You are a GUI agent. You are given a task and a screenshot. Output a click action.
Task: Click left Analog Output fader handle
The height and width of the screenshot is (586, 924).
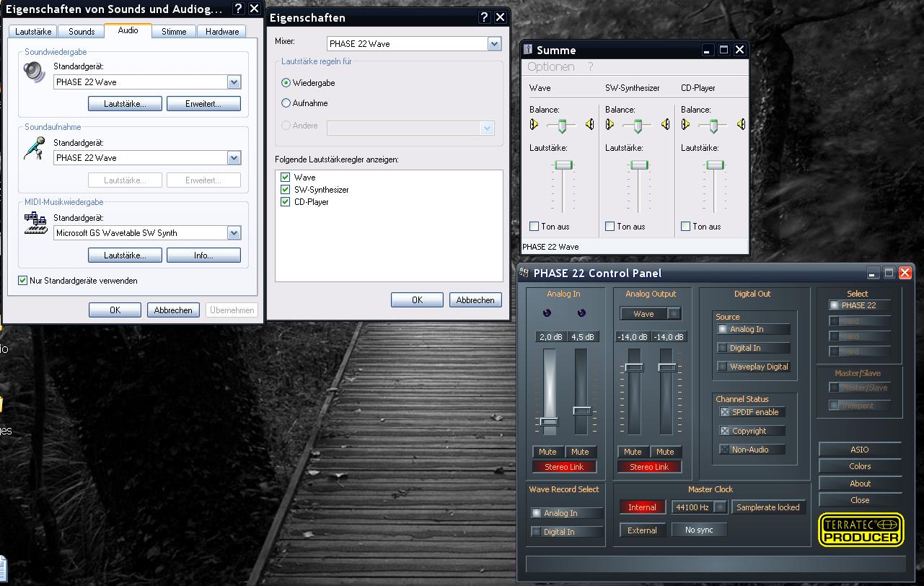[634, 367]
